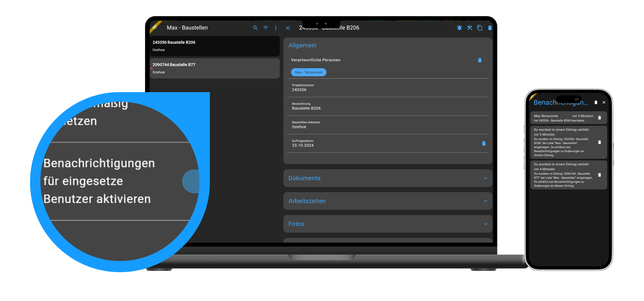
Task: Close the Benachrichtigungen panel on phone
Action: [x=604, y=102]
